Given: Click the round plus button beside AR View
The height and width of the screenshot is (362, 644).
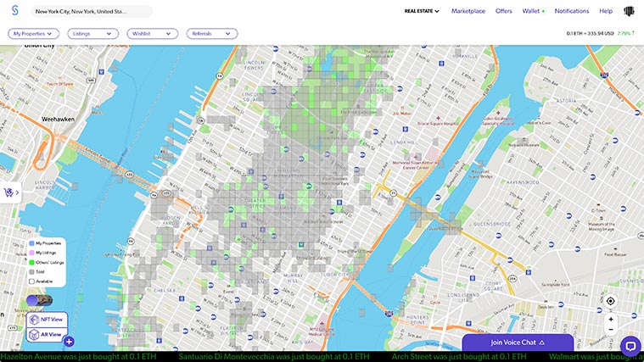Looking at the screenshot, I should (69, 341).
